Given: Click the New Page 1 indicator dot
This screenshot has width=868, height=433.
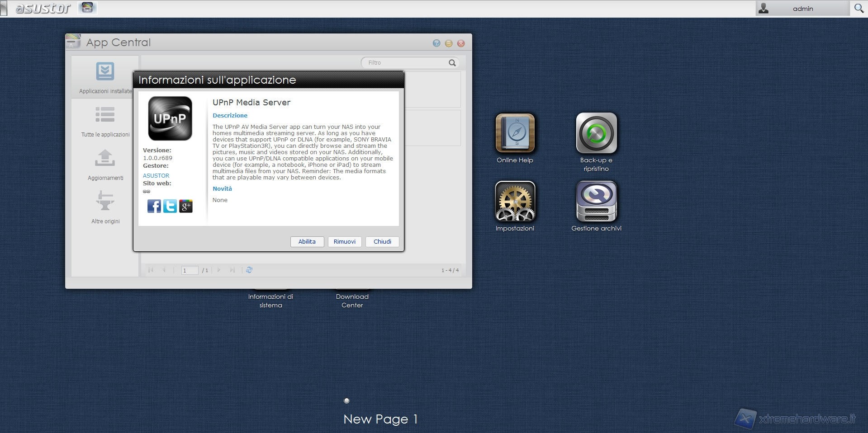Looking at the screenshot, I should pyautogui.click(x=346, y=400).
